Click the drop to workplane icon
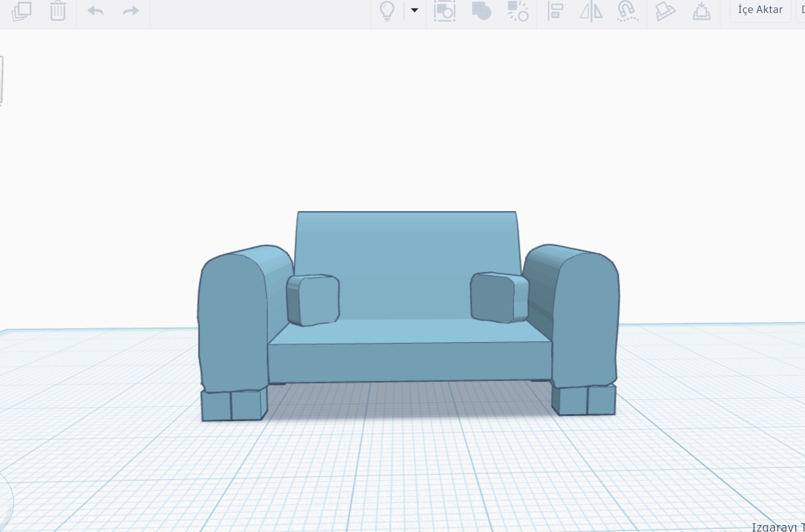 click(x=701, y=11)
